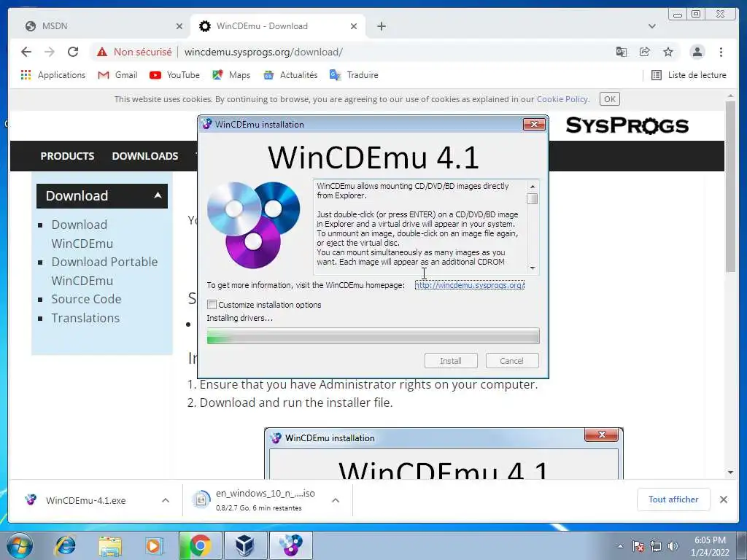Bookmark this page with the star icon
The image size is (747, 560).
click(x=668, y=52)
